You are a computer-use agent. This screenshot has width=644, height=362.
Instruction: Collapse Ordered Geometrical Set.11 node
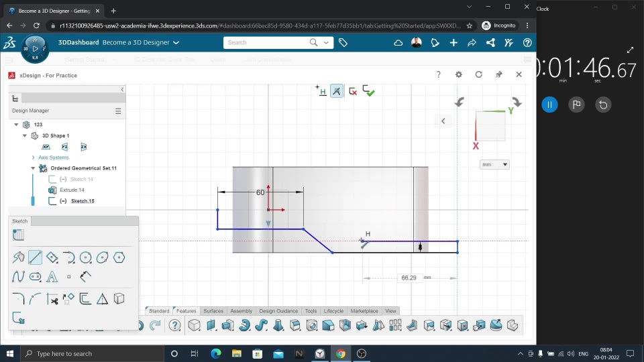pos(33,168)
